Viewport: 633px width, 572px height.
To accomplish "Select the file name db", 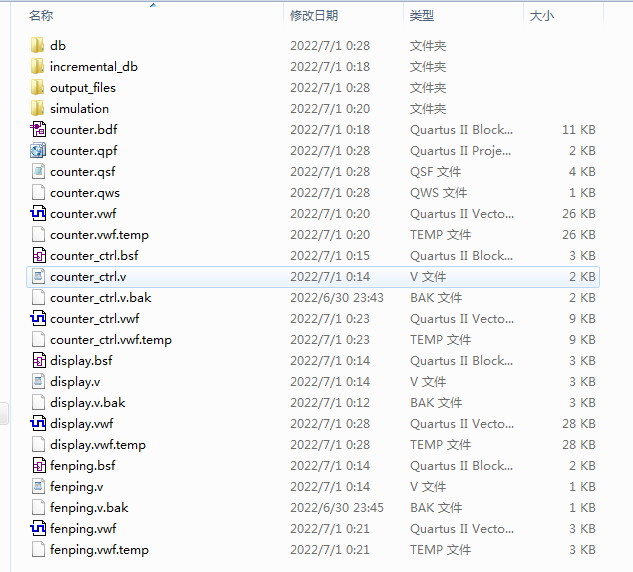I will click(58, 46).
